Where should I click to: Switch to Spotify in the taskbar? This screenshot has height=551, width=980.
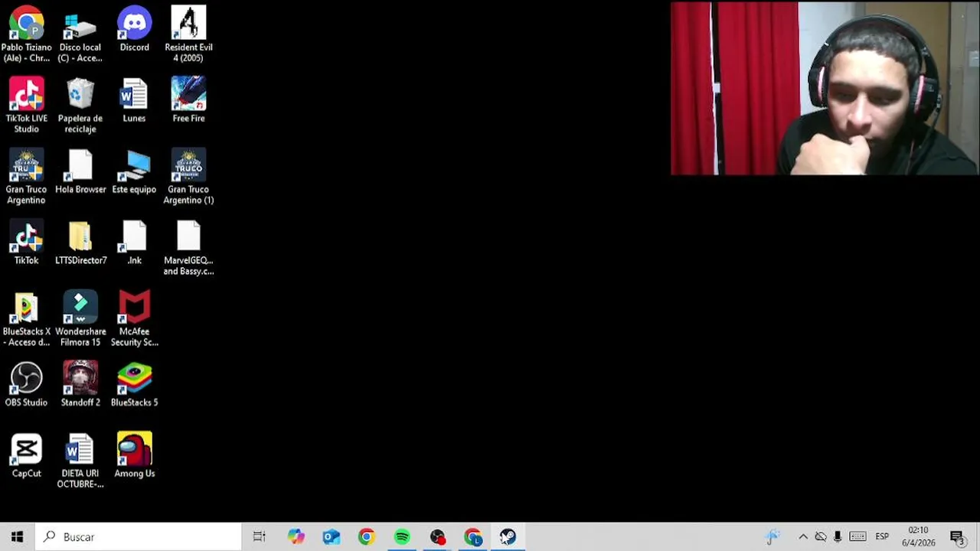click(402, 536)
